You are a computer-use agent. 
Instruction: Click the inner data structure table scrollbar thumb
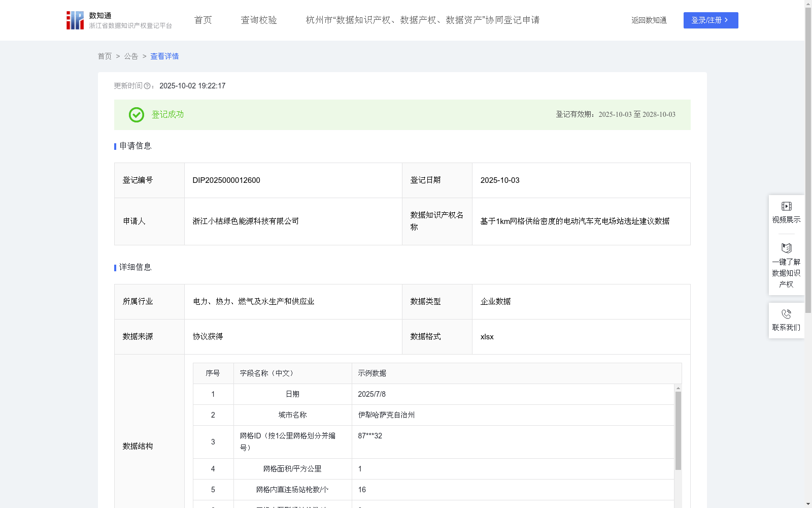pyautogui.click(x=678, y=431)
